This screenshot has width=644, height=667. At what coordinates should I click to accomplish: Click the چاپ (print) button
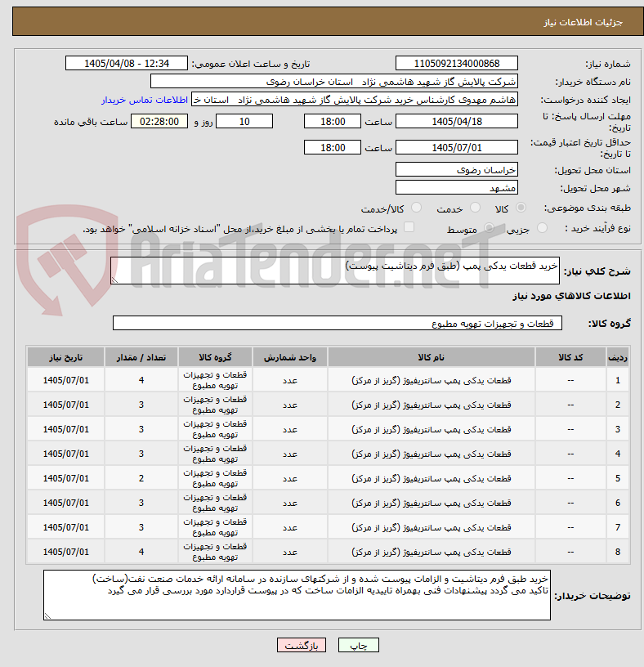tap(358, 645)
